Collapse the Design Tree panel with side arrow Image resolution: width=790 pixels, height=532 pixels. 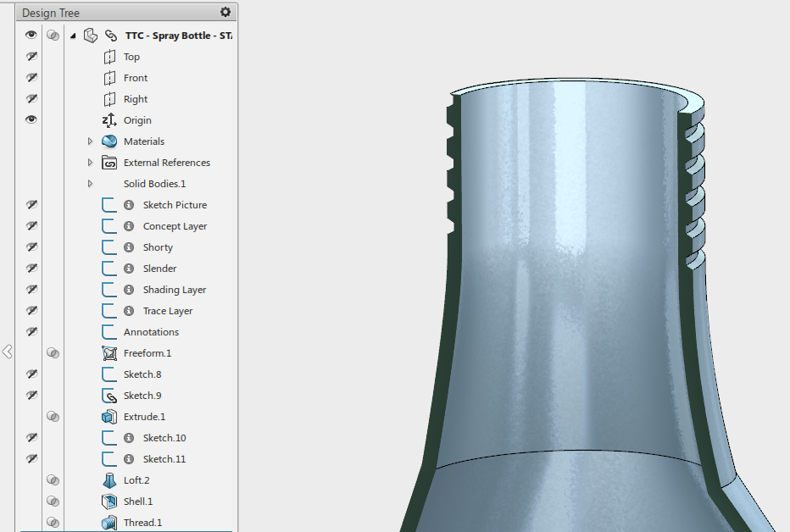pyautogui.click(x=7, y=351)
